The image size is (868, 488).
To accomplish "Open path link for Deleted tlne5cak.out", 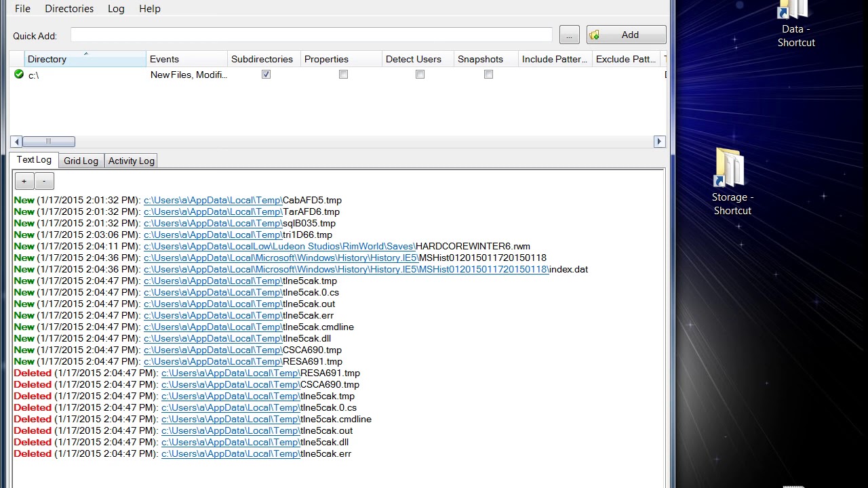I will click(231, 430).
